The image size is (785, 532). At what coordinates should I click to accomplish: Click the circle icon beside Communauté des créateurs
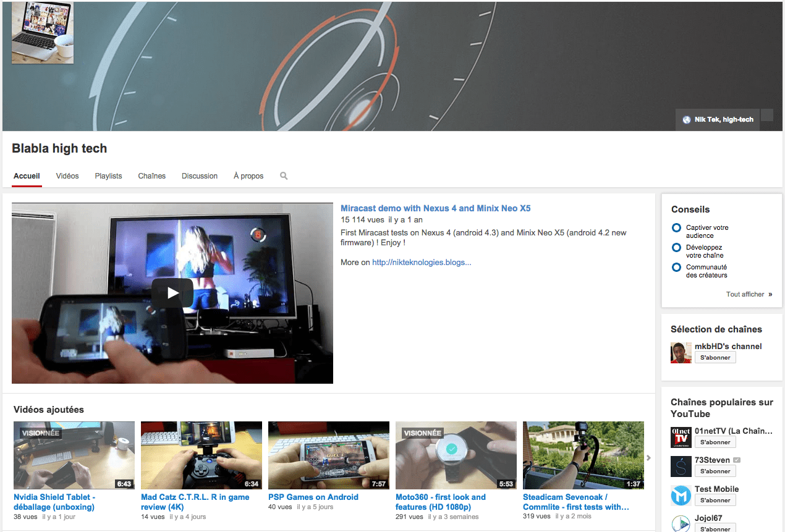(676, 268)
